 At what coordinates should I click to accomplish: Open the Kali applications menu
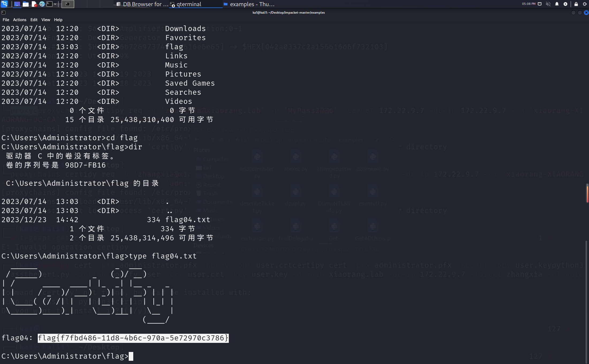(5, 4)
